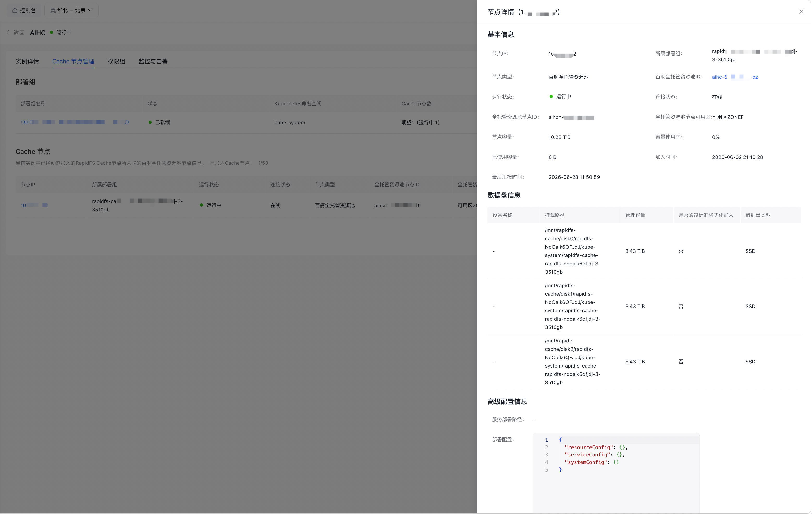Click the 1/50 joined Cache nodes count
This screenshot has height=514, width=812.
click(263, 163)
